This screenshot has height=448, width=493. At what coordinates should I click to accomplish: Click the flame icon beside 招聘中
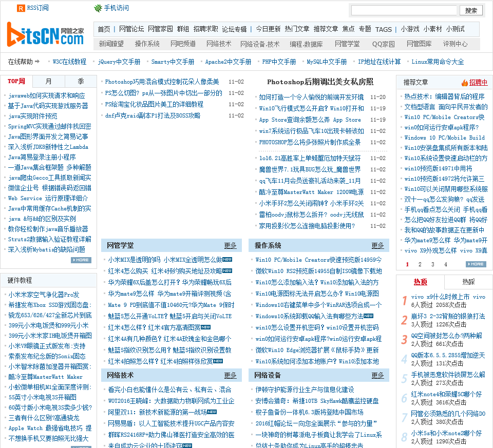click(465, 83)
